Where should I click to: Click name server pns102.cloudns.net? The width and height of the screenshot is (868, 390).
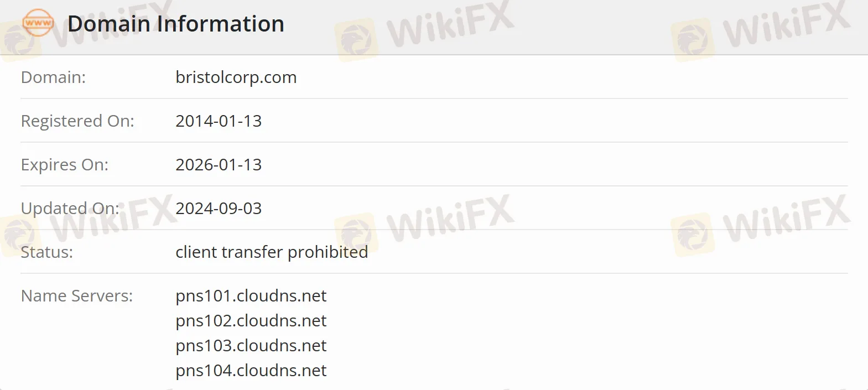[251, 321]
